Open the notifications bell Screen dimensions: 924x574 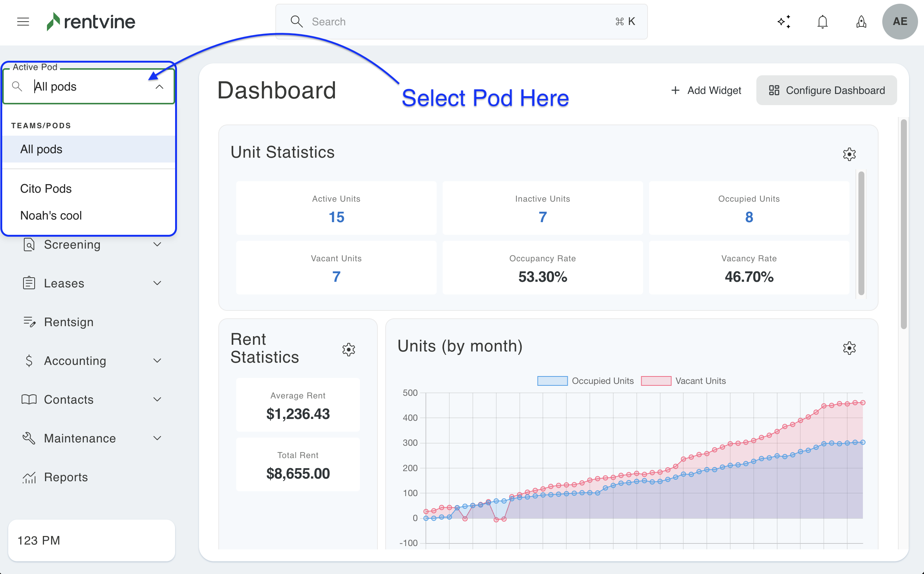pyautogui.click(x=822, y=22)
